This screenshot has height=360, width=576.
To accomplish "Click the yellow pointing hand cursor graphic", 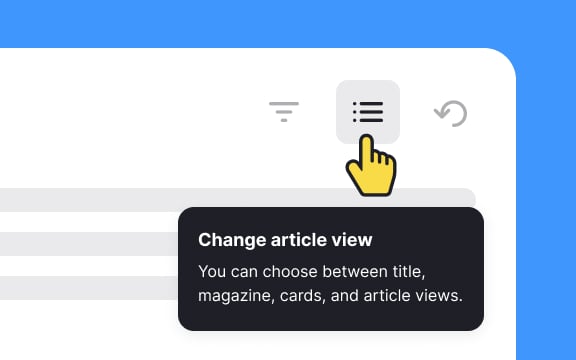I will point(371,165).
